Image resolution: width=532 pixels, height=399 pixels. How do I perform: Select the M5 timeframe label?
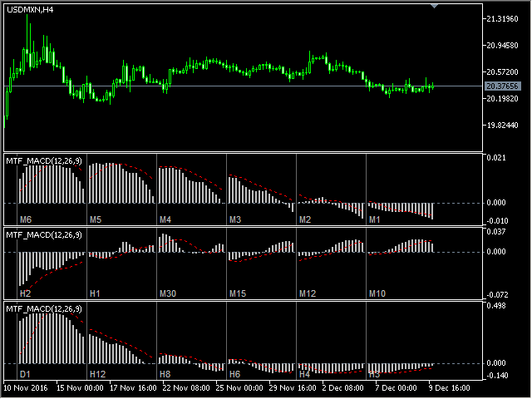coord(96,219)
